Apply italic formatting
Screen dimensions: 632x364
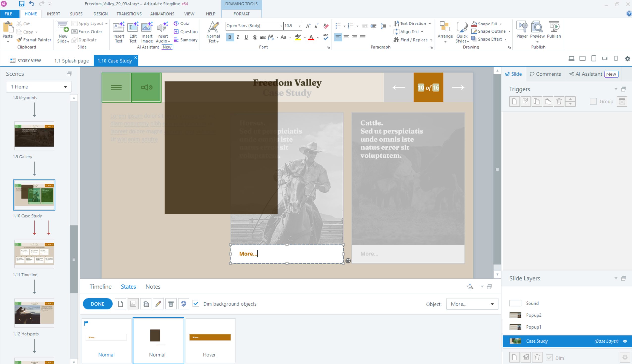(238, 37)
